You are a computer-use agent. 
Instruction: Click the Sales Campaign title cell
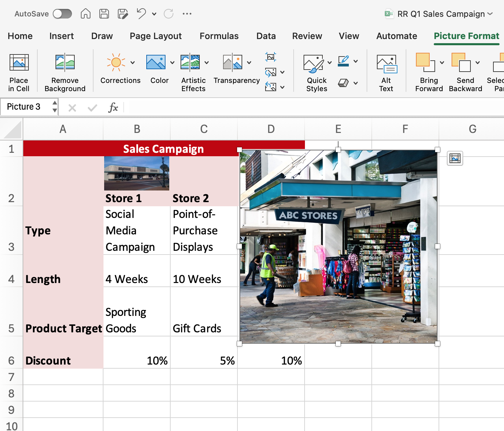pos(164,149)
